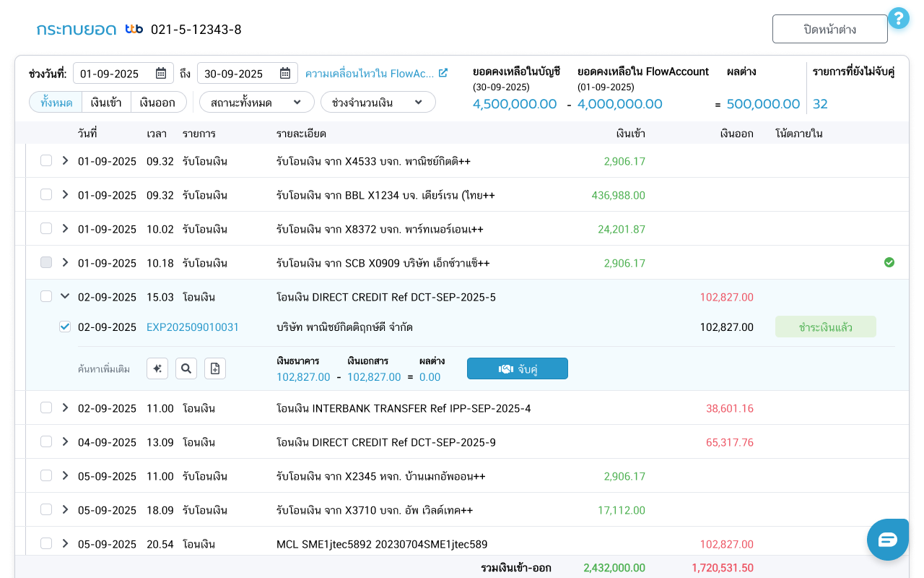Screen dimensions: 924x578
Task: Open calendar picker for end date 30-09-2025
Action: [285, 73]
